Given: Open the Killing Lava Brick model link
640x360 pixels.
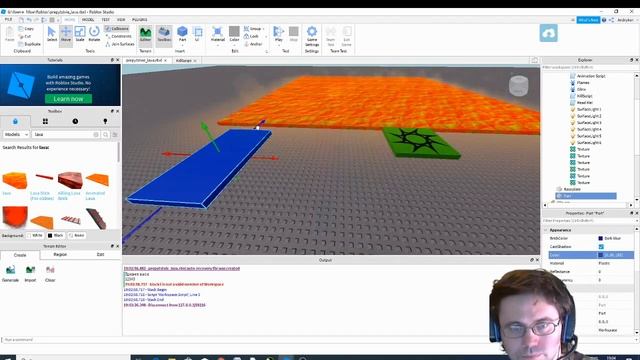Looking at the screenshot, I should click(69, 196).
